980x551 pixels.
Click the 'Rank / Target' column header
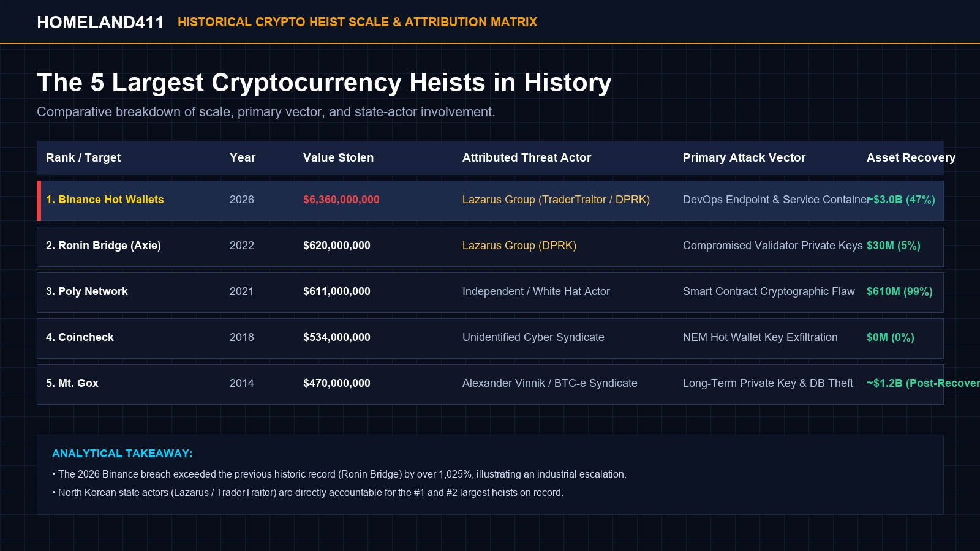click(83, 158)
